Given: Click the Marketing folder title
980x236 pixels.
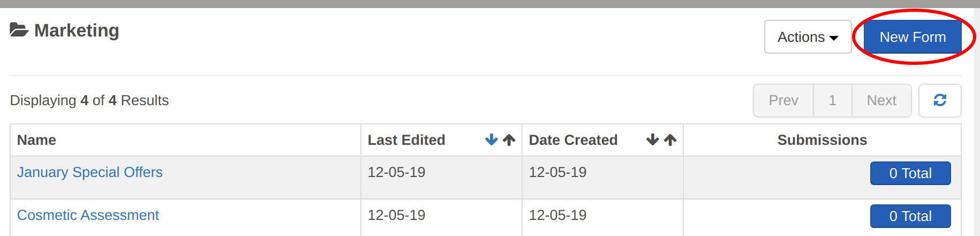Looking at the screenshot, I should [x=77, y=31].
